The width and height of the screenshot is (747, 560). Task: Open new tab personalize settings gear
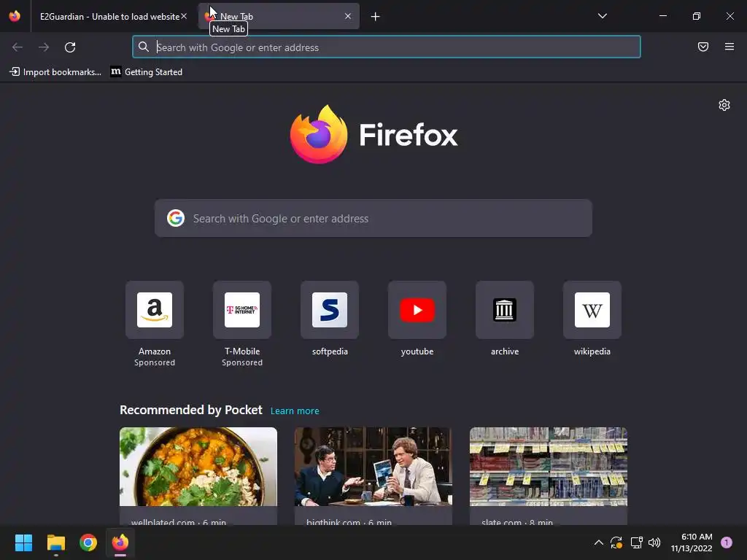click(x=724, y=105)
